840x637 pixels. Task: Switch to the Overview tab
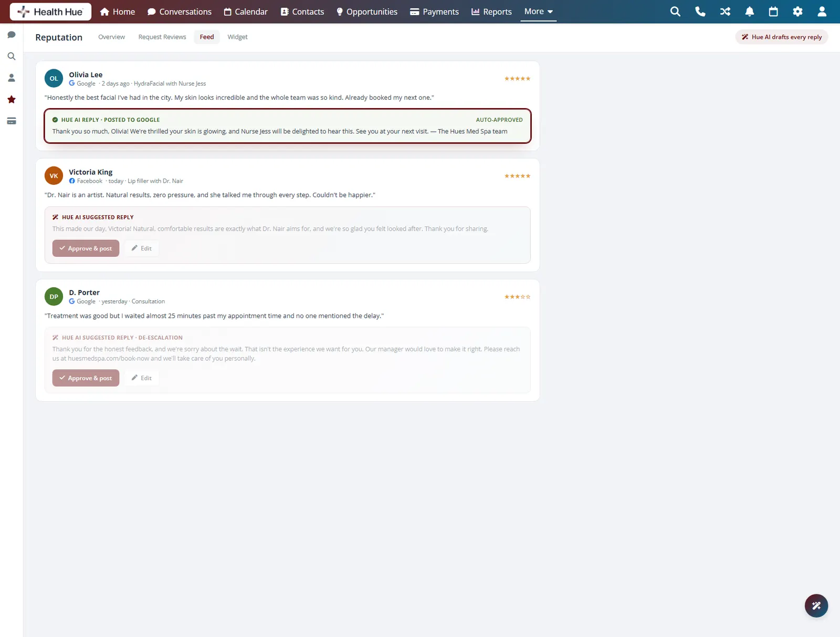[112, 37]
